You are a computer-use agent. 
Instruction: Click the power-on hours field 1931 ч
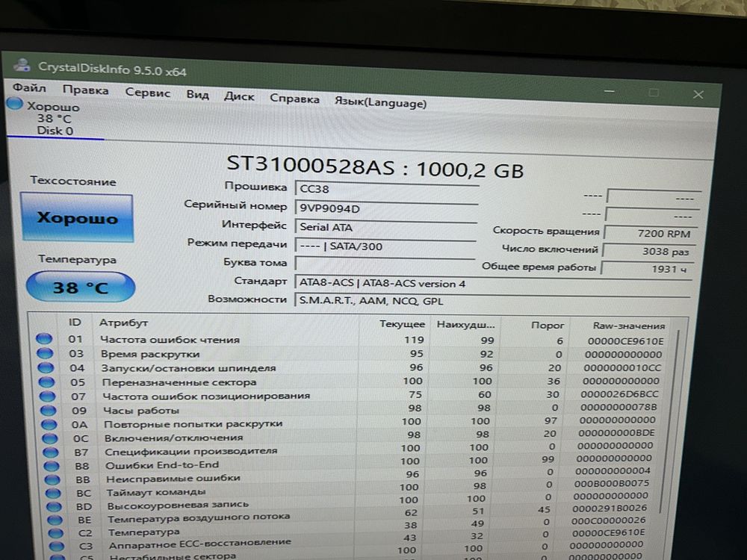pyautogui.click(x=647, y=269)
